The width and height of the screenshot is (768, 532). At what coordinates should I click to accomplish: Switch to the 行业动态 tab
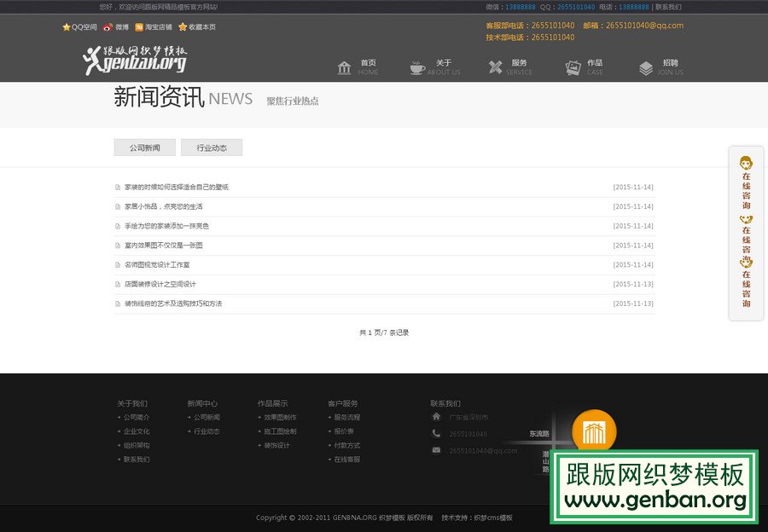(210, 147)
